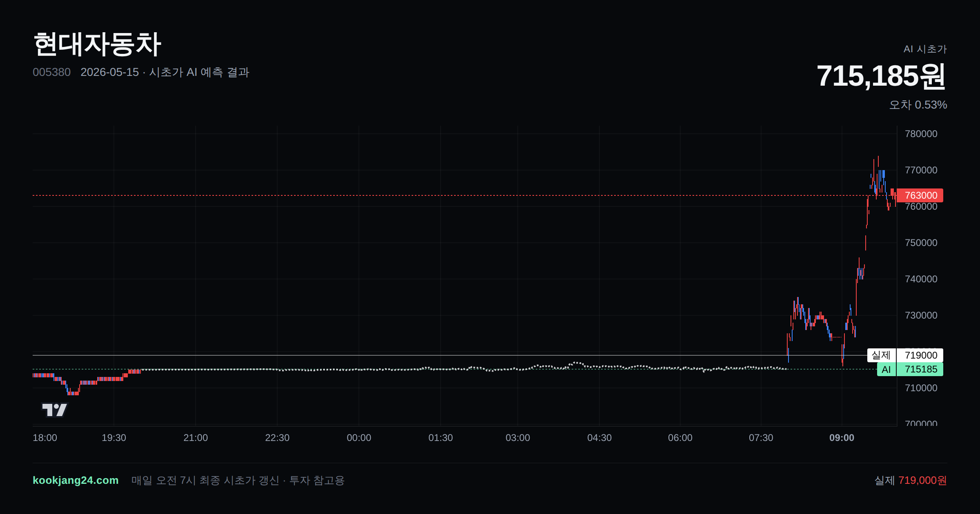Select the large predicted price 715,185원
Viewport: 980px width, 514px height.
click(x=881, y=76)
